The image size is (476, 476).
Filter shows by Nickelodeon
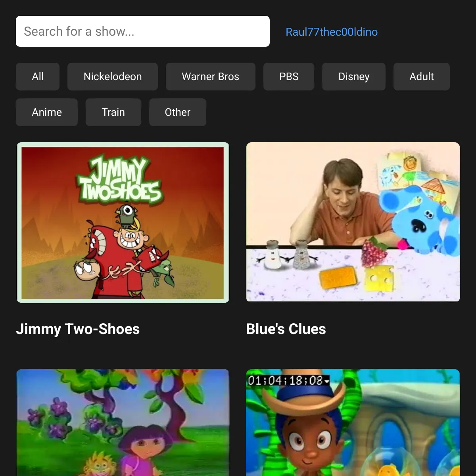pyautogui.click(x=113, y=77)
